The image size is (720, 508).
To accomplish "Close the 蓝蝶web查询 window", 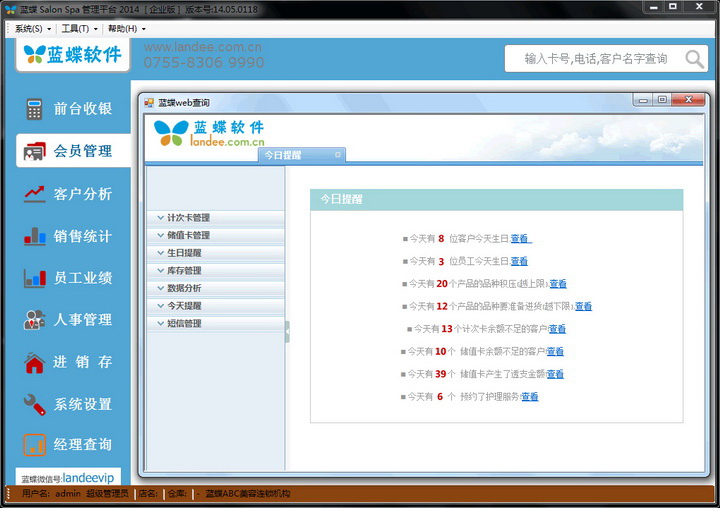I will [x=688, y=100].
